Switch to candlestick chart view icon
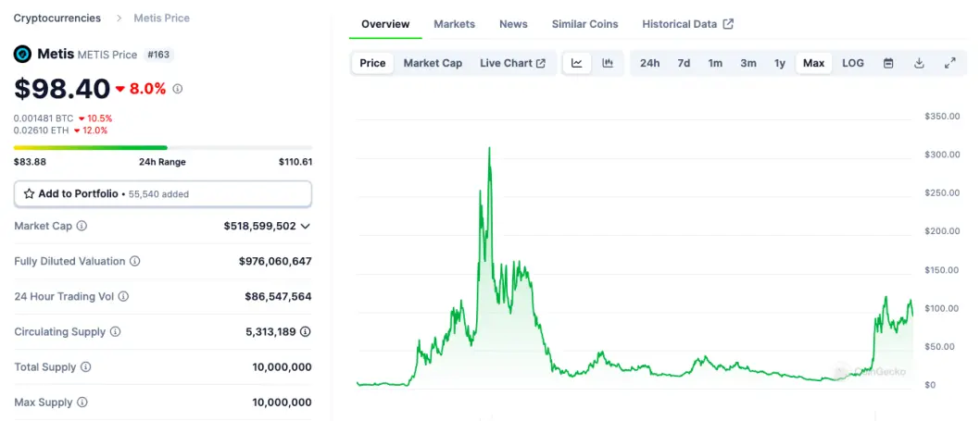 pyautogui.click(x=608, y=63)
